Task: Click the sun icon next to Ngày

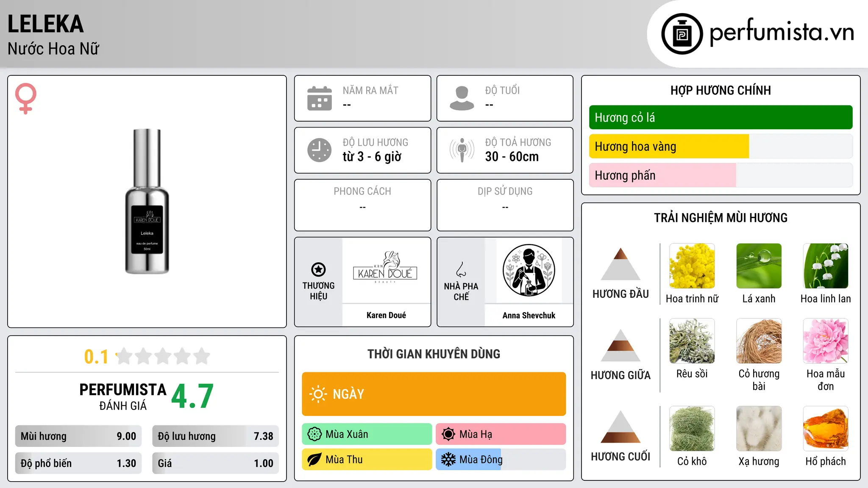Action: tap(318, 394)
